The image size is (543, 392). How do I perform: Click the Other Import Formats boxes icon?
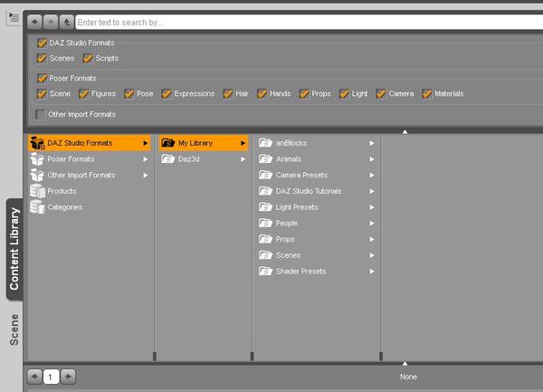pos(37,176)
